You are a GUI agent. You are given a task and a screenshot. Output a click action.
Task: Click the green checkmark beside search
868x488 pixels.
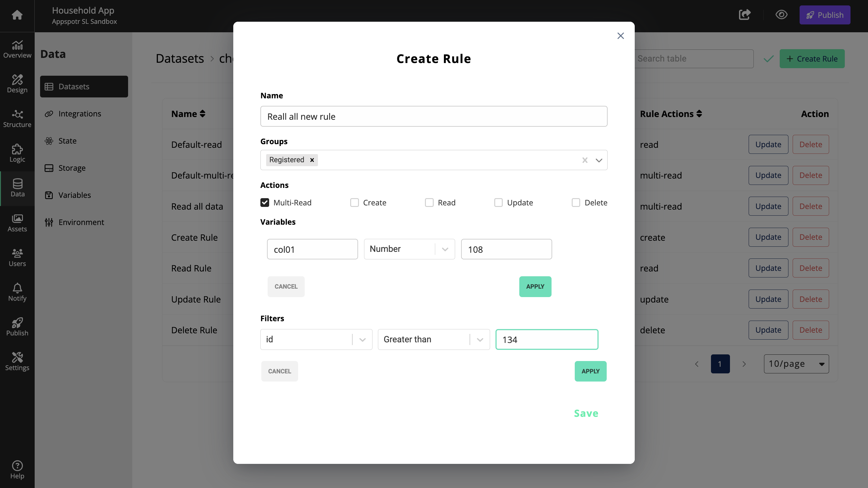click(768, 59)
